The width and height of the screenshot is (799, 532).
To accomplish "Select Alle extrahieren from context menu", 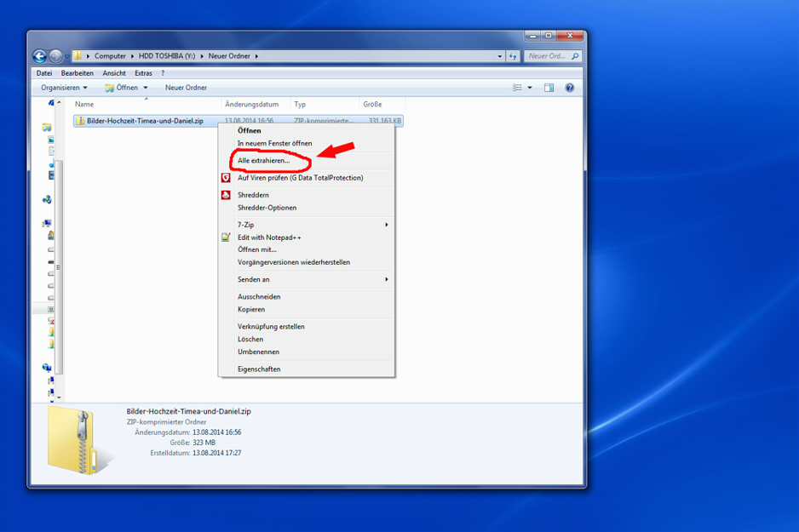I will [263, 160].
